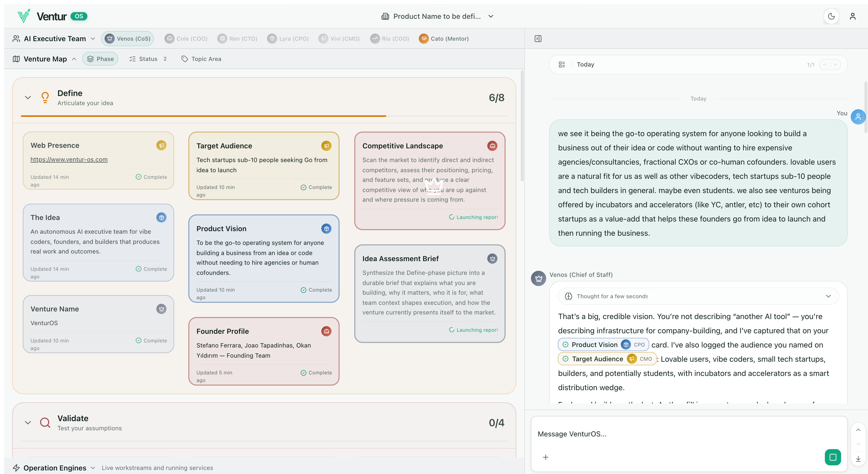
Task: Click the Define phase progress bar
Action: point(264,116)
